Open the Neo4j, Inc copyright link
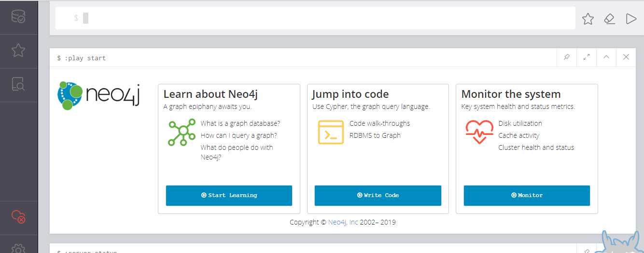 [343, 222]
